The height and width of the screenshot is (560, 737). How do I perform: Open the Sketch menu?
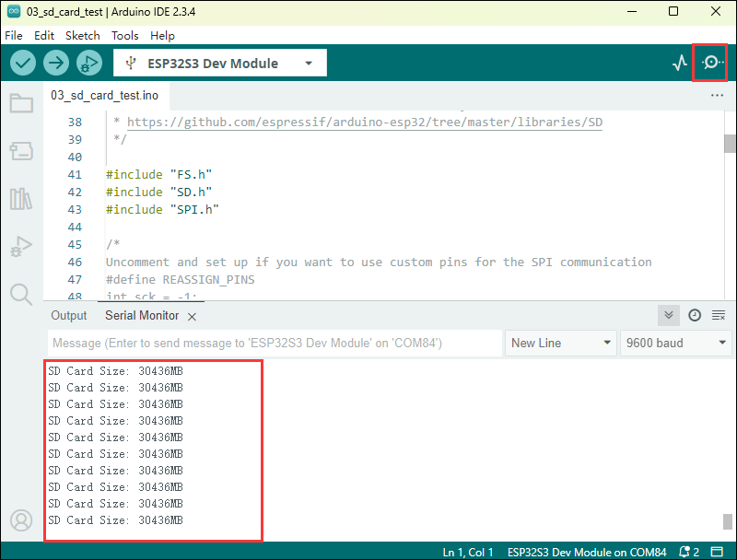click(83, 36)
